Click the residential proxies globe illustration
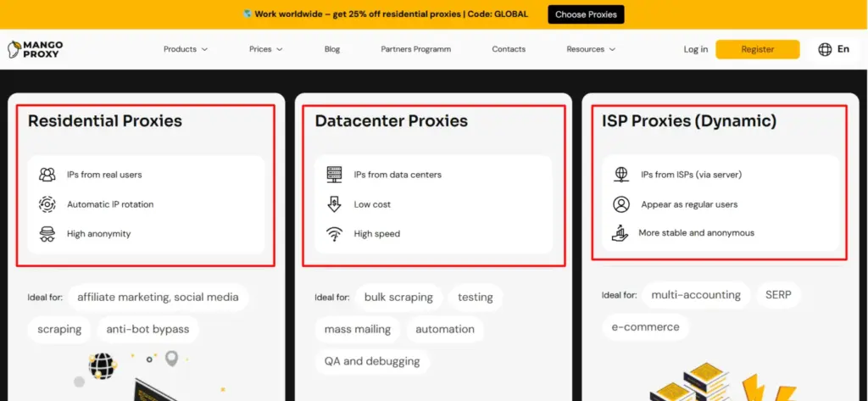Screen dimensions: 868x401 coord(103,366)
